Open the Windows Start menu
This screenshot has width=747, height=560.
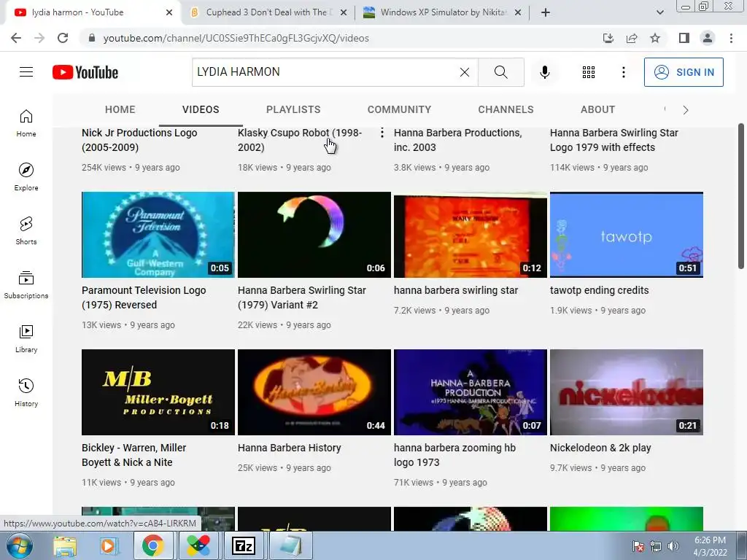pyautogui.click(x=20, y=545)
